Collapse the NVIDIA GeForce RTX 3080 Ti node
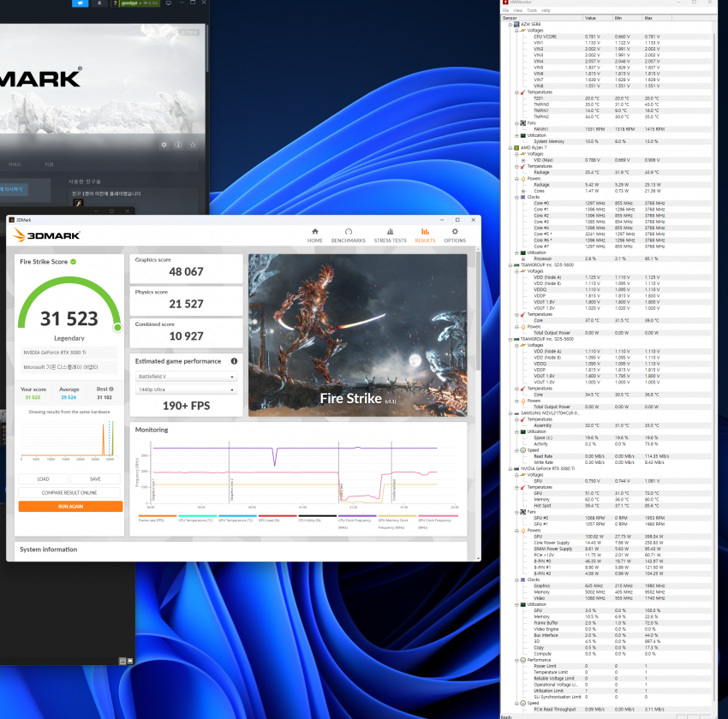 tap(510, 468)
